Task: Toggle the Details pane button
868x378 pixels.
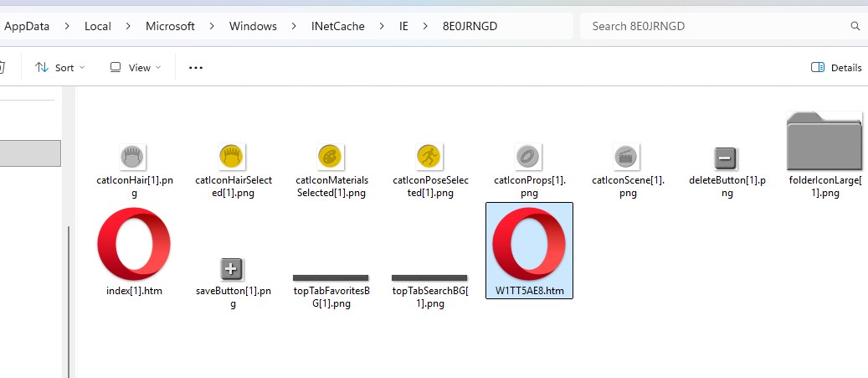Action: click(836, 68)
